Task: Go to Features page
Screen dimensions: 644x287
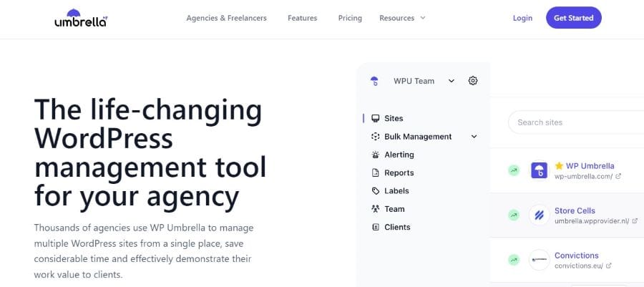Action: pos(302,18)
